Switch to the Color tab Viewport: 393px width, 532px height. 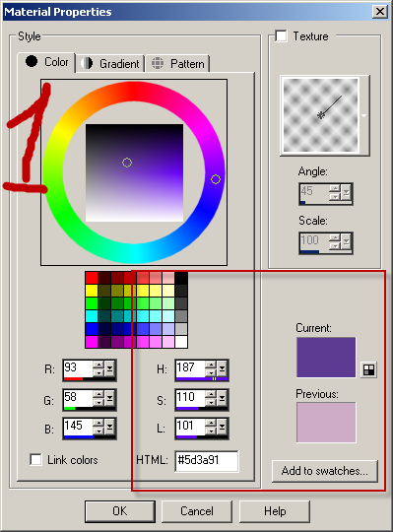pyautogui.click(x=46, y=62)
